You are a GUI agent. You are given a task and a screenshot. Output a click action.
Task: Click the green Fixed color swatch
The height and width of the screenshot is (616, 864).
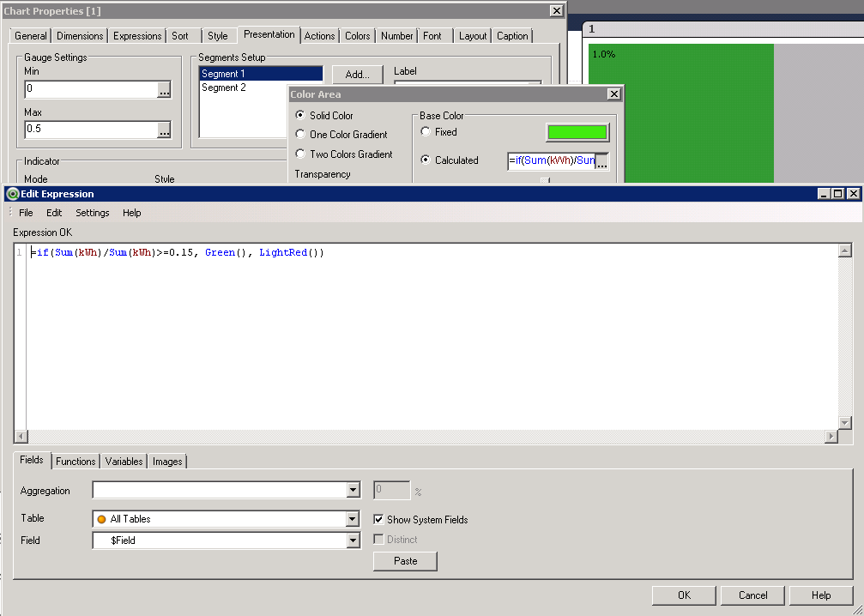[x=577, y=132]
